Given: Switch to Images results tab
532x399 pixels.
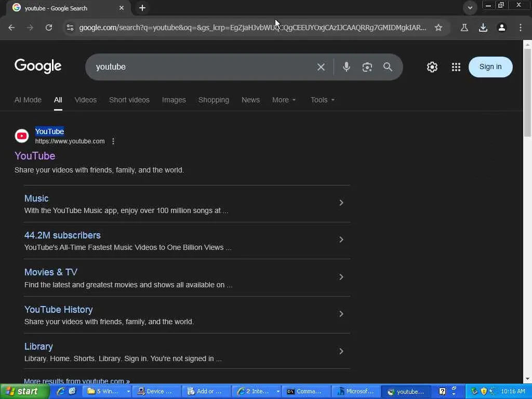Looking at the screenshot, I should (174, 100).
